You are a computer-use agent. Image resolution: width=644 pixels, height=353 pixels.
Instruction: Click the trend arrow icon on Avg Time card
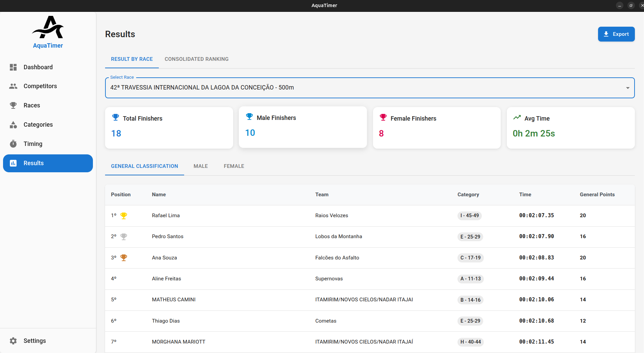pyautogui.click(x=517, y=117)
